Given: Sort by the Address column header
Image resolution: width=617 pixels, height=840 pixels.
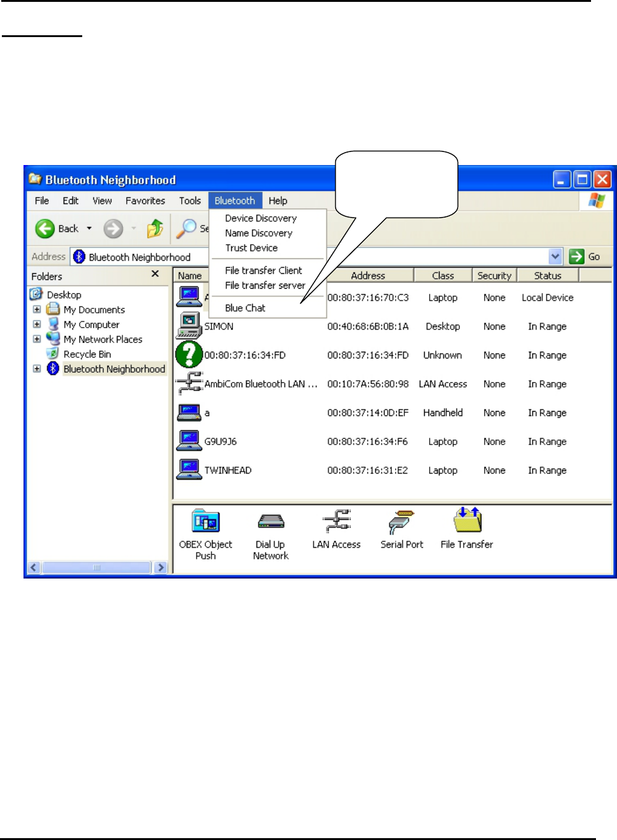Looking at the screenshot, I should click(x=368, y=276).
